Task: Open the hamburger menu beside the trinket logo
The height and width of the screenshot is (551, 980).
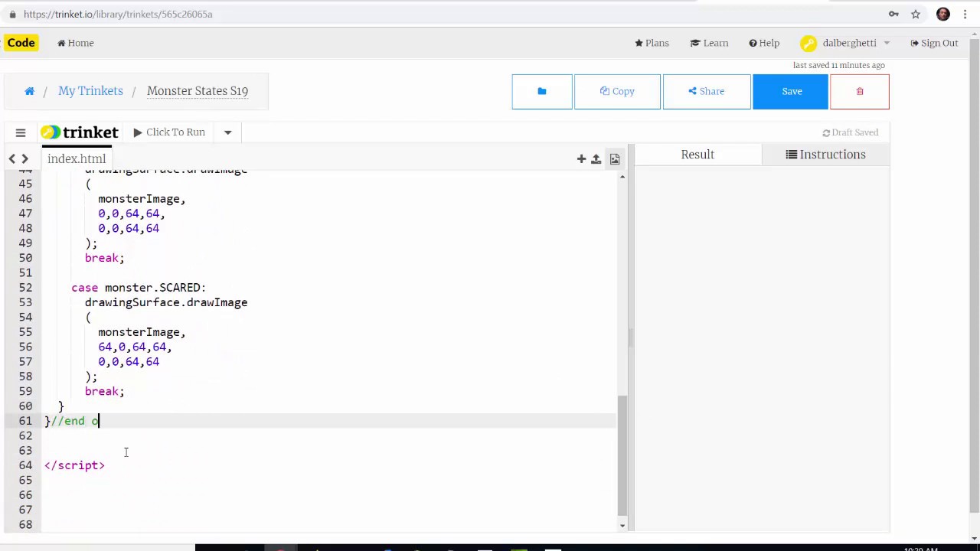Action: [21, 132]
